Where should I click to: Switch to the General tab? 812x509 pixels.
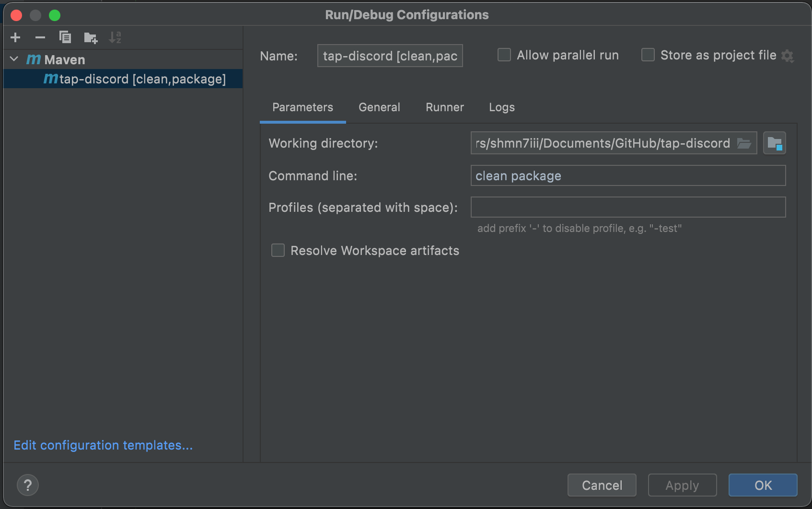coord(379,107)
